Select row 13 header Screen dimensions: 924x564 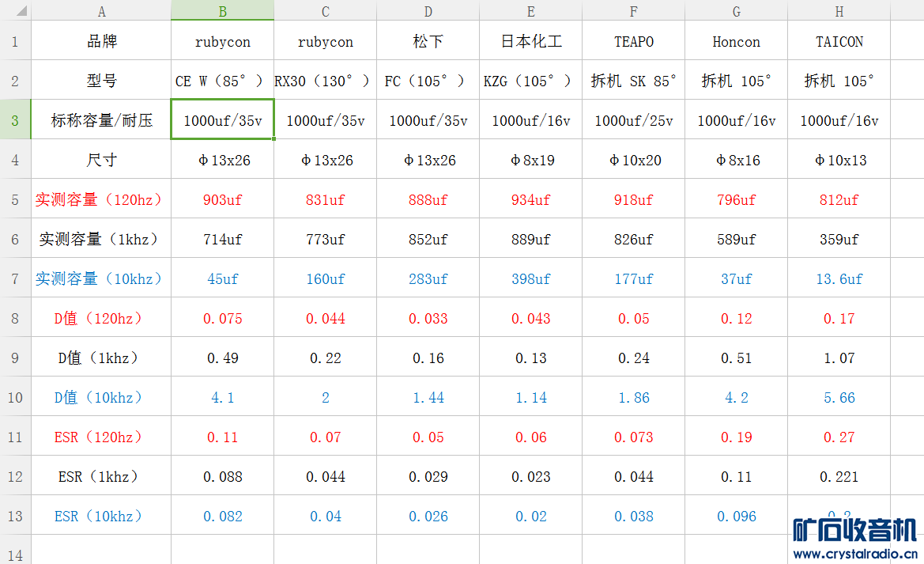tap(15, 516)
